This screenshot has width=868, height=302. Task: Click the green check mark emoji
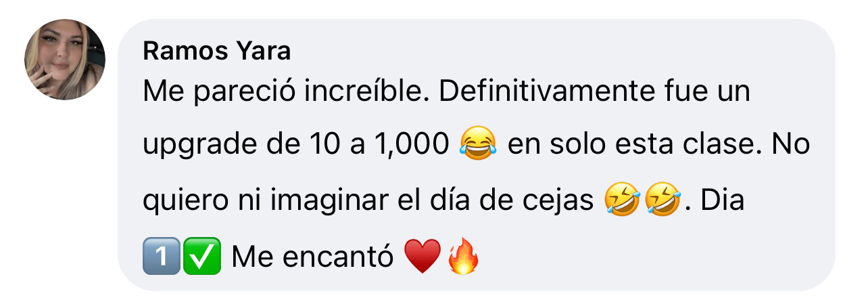(x=201, y=257)
